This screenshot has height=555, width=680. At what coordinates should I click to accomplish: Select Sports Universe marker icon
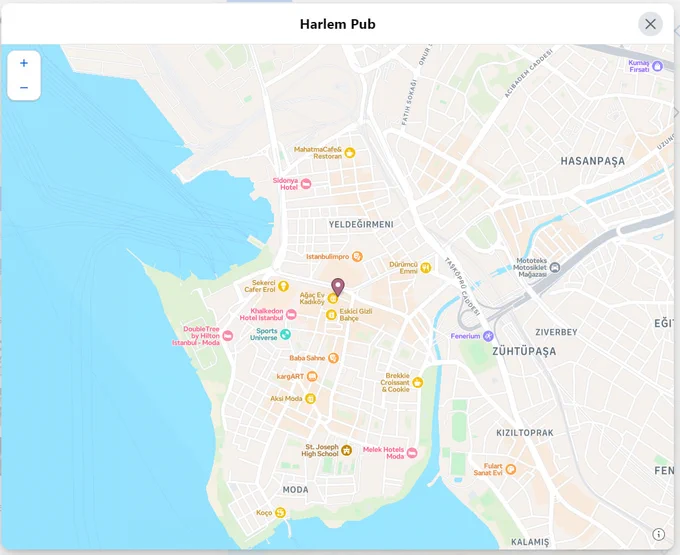[x=285, y=334]
